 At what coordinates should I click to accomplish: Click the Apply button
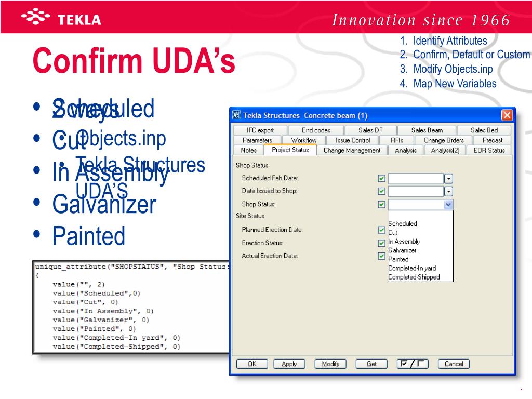pyautogui.click(x=289, y=364)
